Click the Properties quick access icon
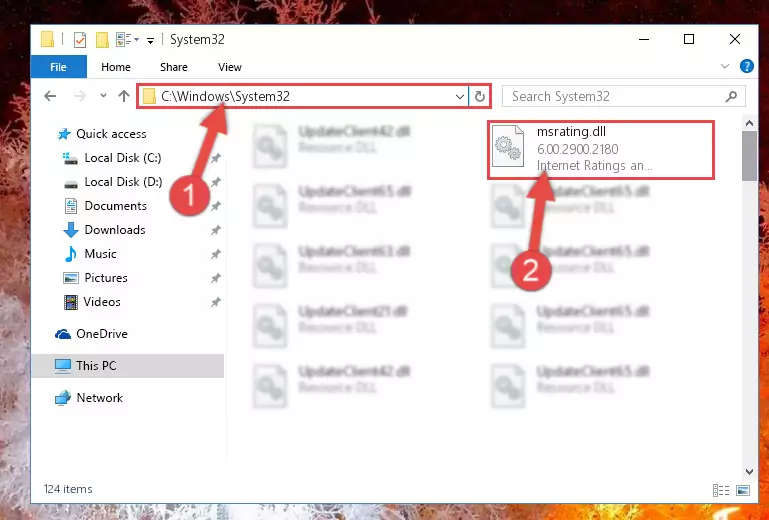The width and height of the screenshot is (769, 520). click(x=79, y=40)
